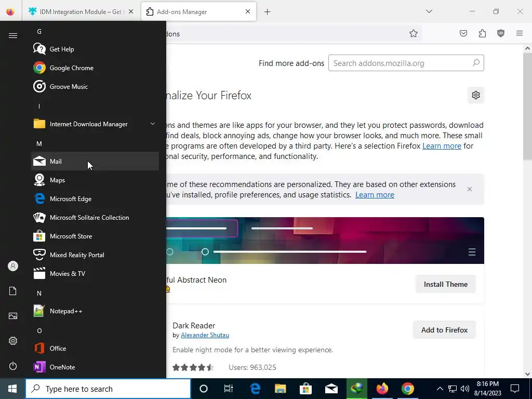Open Save to Pocket icon
This screenshot has width=532, height=399.
pyautogui.click(x=463, y=33)
